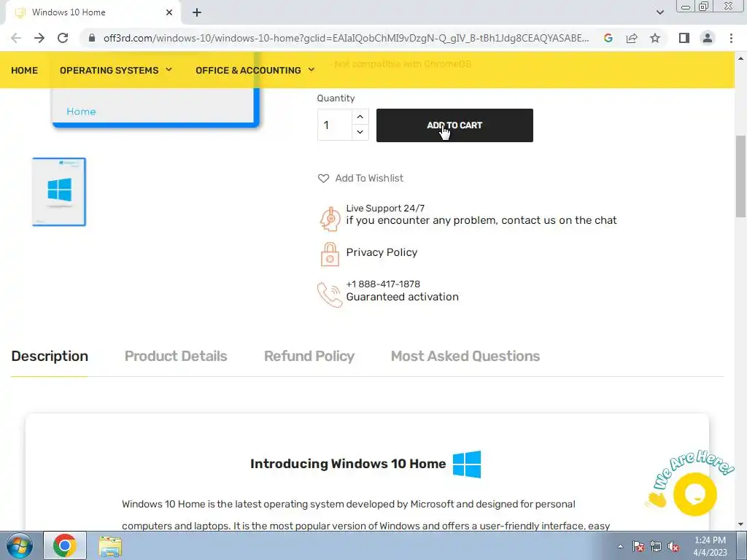Screen dimensions: 747x560
Task: Click the Action Center flag tray icon
Action: click(x=638, y=546)
